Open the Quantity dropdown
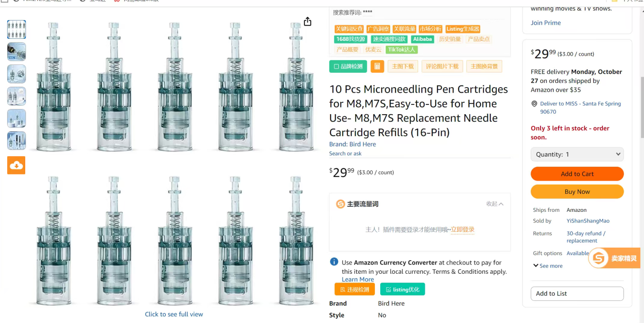 click(x=577, y=154)
